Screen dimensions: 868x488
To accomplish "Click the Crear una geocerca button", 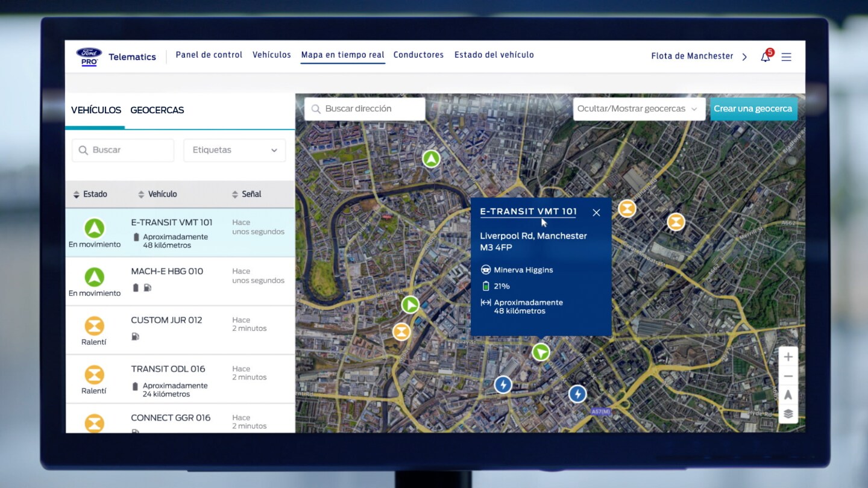I will coord(753,109).
